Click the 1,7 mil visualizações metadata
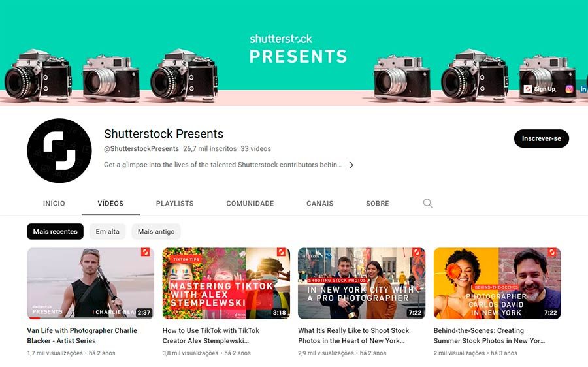Screen dimensions: 588x367 pos(55,353)
